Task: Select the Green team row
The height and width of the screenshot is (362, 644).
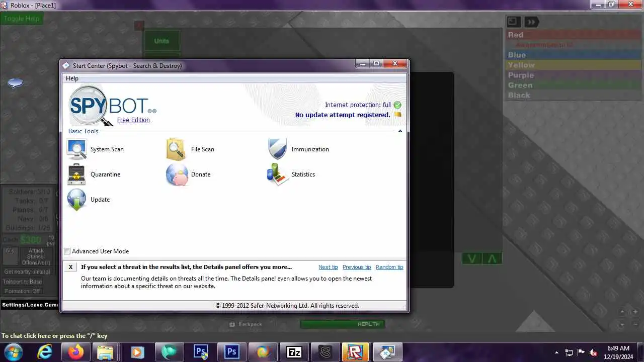Action: click(x=573, y=85)
